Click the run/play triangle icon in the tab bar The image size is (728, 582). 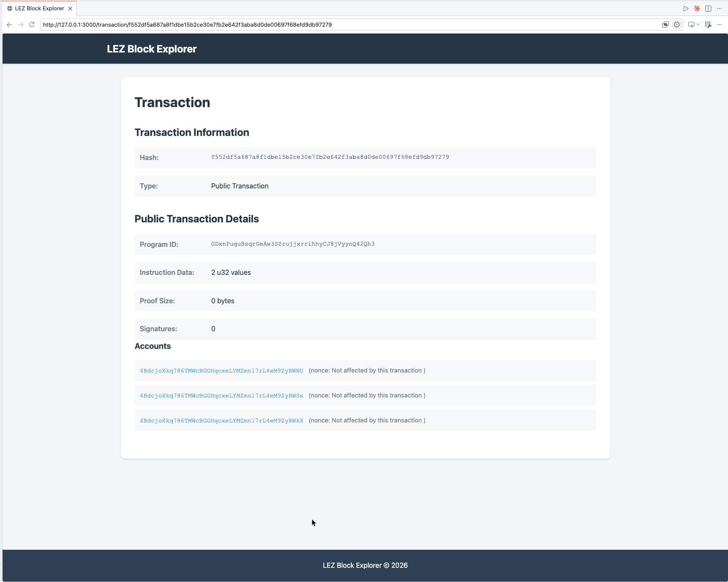point(686,9)
